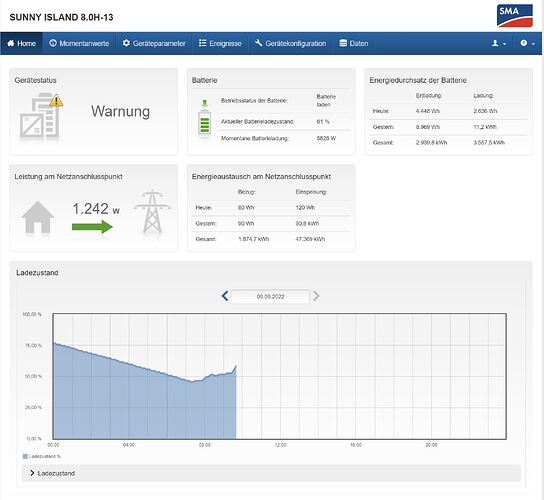Click the Gestern Ladung 11,2 kWh value

pyautogui.click(x=485, y=127)
